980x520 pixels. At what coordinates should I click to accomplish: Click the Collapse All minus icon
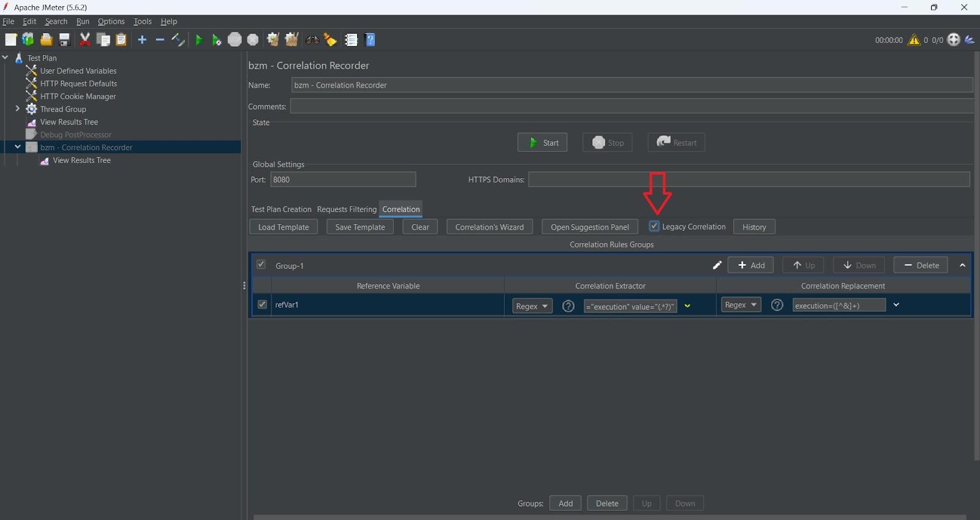pyautogui.click(x=160, y=40)
